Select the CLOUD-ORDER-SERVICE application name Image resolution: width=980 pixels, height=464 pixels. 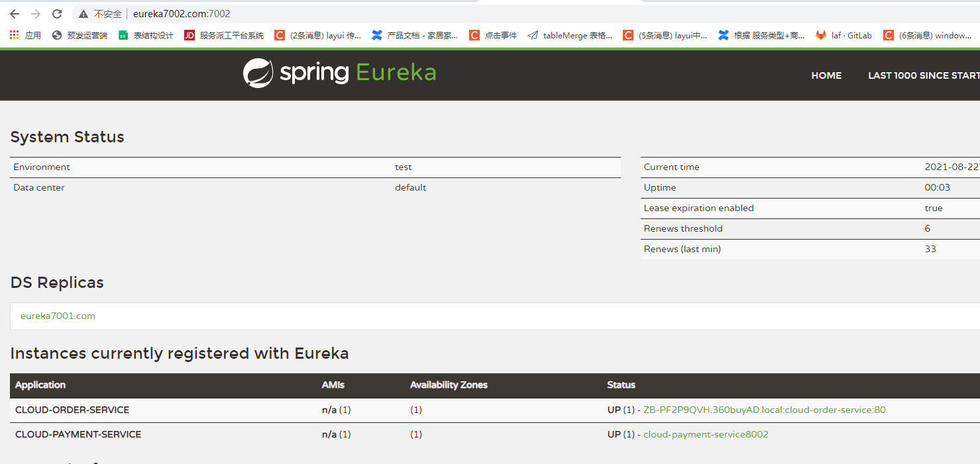72,410
